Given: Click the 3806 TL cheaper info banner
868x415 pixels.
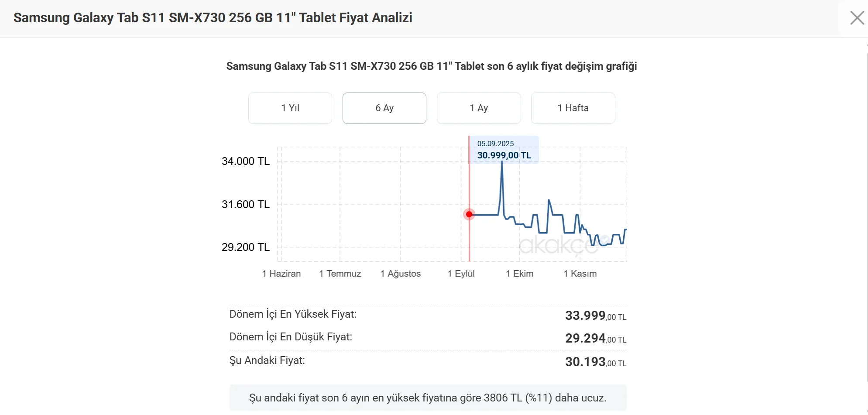Looking at the screenshot, I should [x=428, y=398].
